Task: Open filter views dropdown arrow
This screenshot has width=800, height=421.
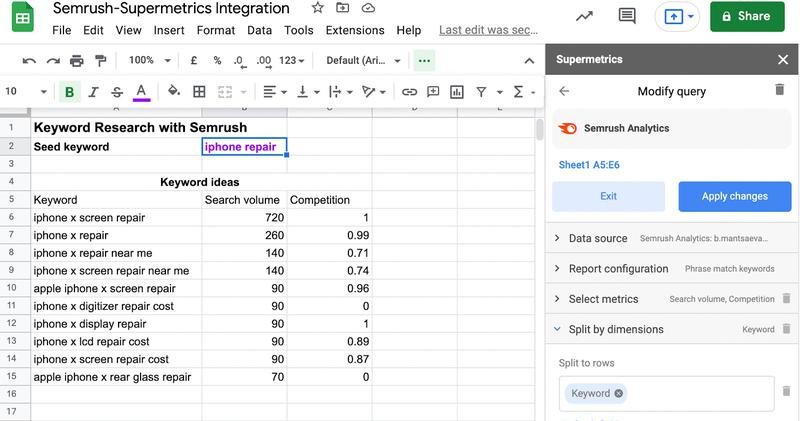Action: 500,92
